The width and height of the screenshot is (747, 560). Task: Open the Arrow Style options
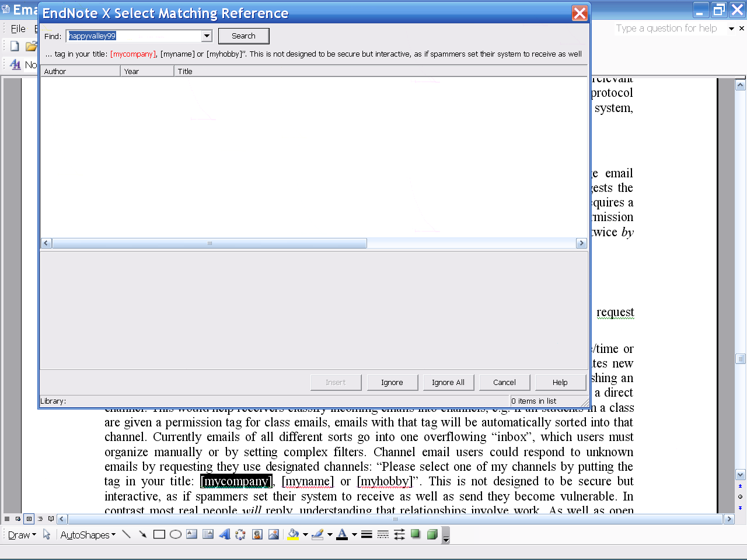click(x=399, y=534)
